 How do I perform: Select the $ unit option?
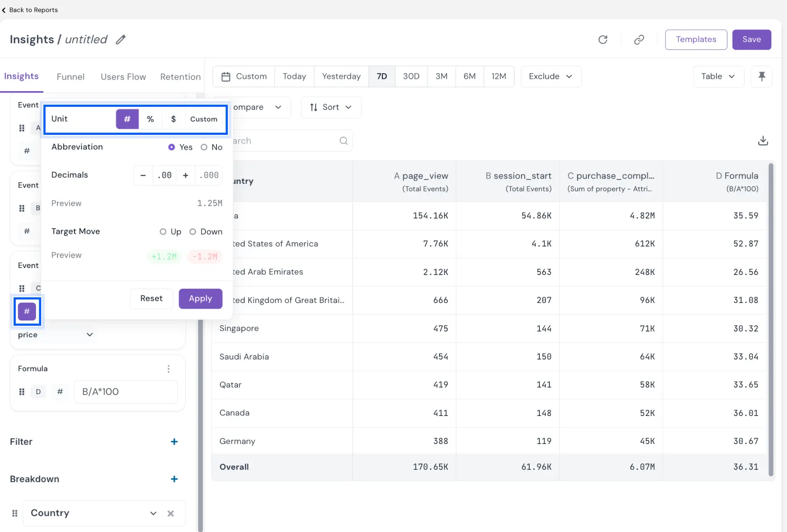point(174,119)
